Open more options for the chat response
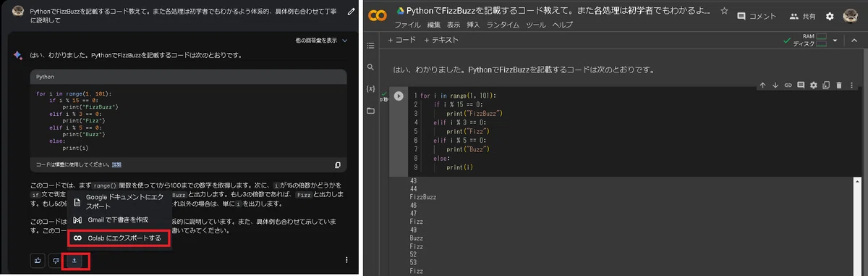868x276 pixels. (x=346, y=260)
